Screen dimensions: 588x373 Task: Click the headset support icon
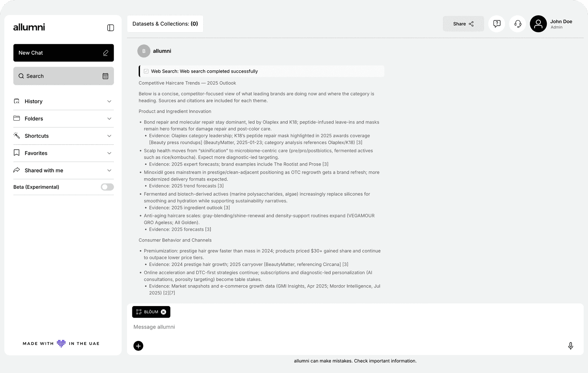pos(517,24)
